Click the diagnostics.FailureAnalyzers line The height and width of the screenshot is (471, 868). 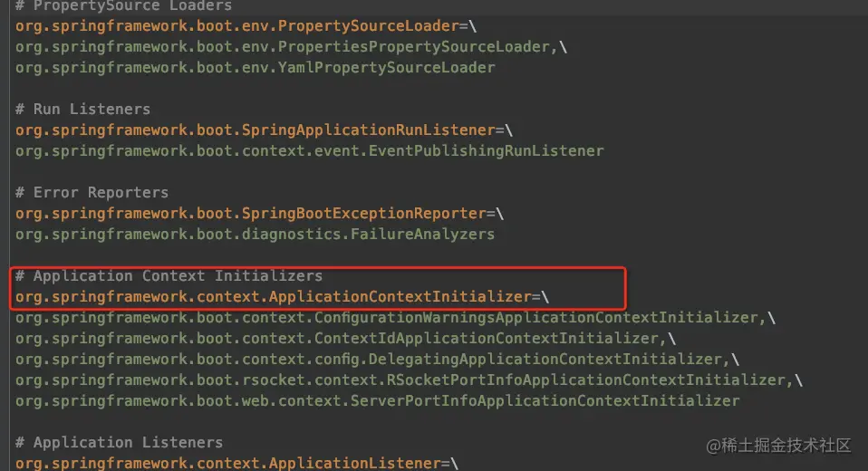[x=256, y=235]
